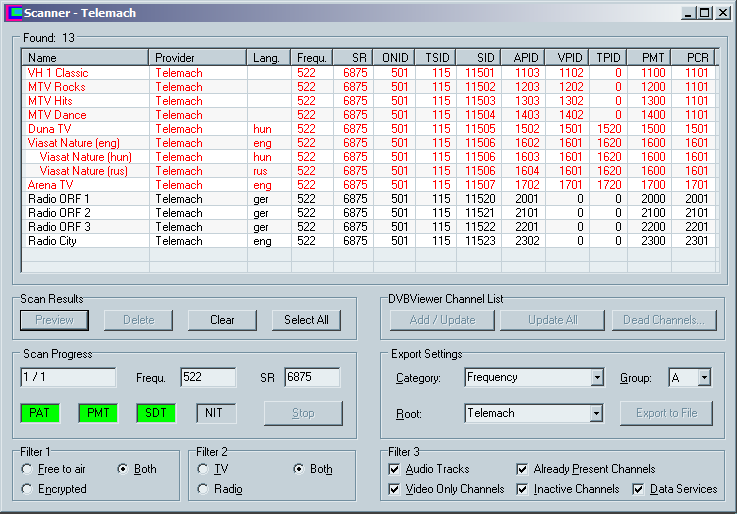Click the Add / Update button
The image size is (737, 514).
[x=442, y=320]
